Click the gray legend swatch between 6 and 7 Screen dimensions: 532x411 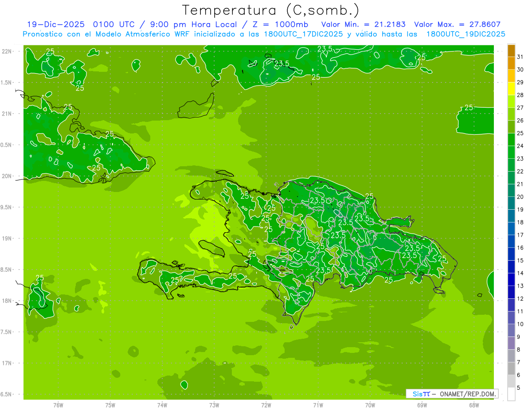tap(511, 368)
